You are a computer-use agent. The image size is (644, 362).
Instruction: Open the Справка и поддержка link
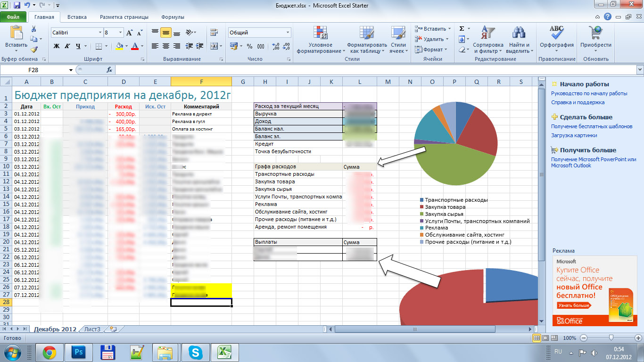[x=578, y=102]
